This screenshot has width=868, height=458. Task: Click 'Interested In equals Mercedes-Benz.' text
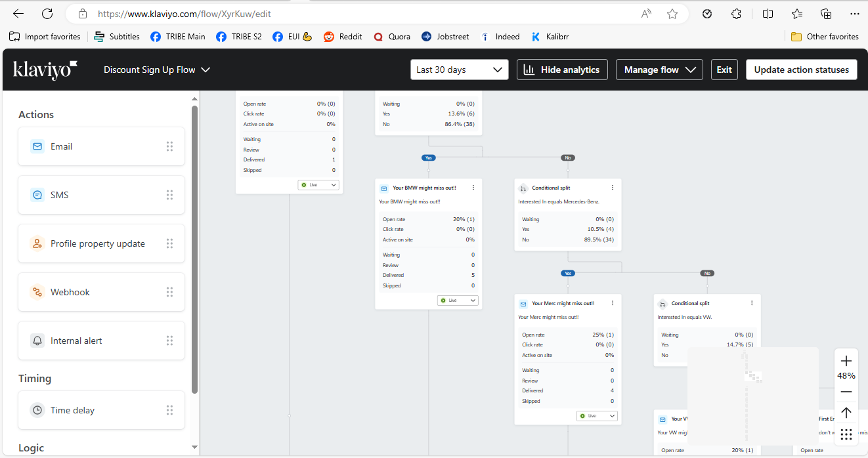pyautogui.click(x=559, y=202)
